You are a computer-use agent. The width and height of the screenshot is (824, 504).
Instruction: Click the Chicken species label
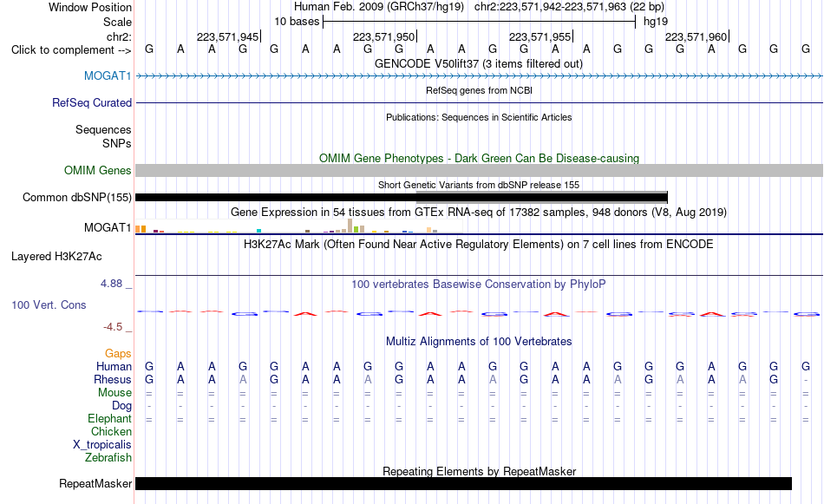[x=111, y=431]
